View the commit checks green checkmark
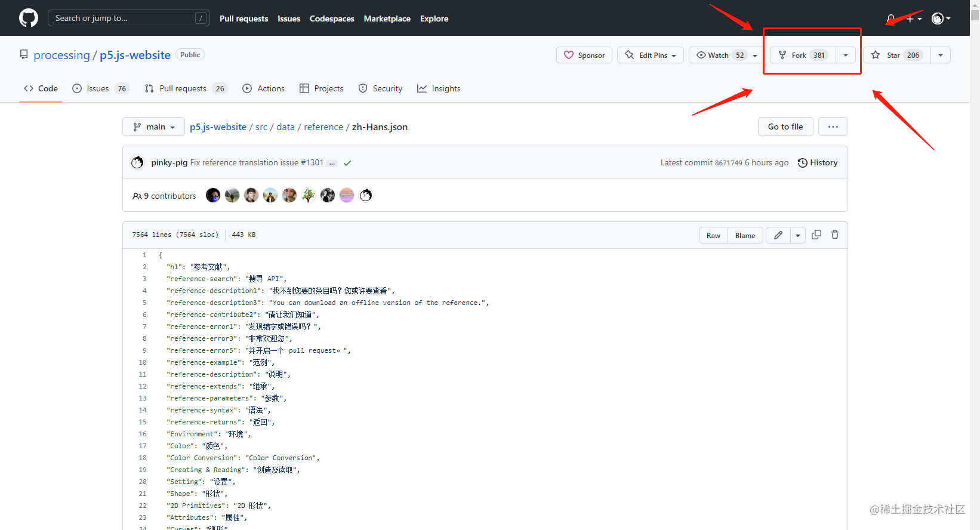The height and width of the screenshot is (530, 980). 347,163
